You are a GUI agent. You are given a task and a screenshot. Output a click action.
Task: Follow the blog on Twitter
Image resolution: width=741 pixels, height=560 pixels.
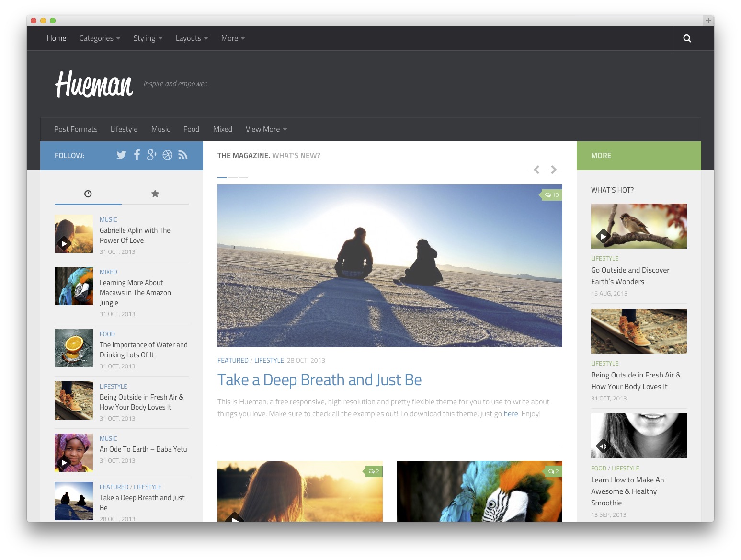121,155
